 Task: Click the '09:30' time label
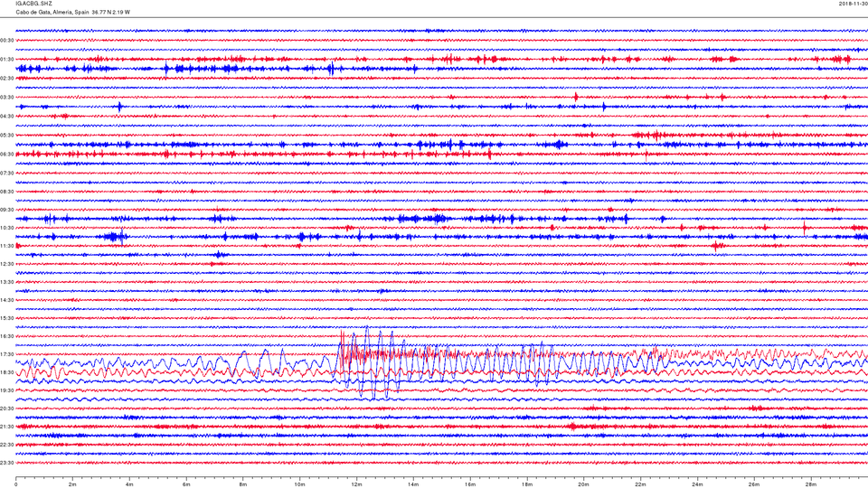pyautogui.click(x=7, y=210)
